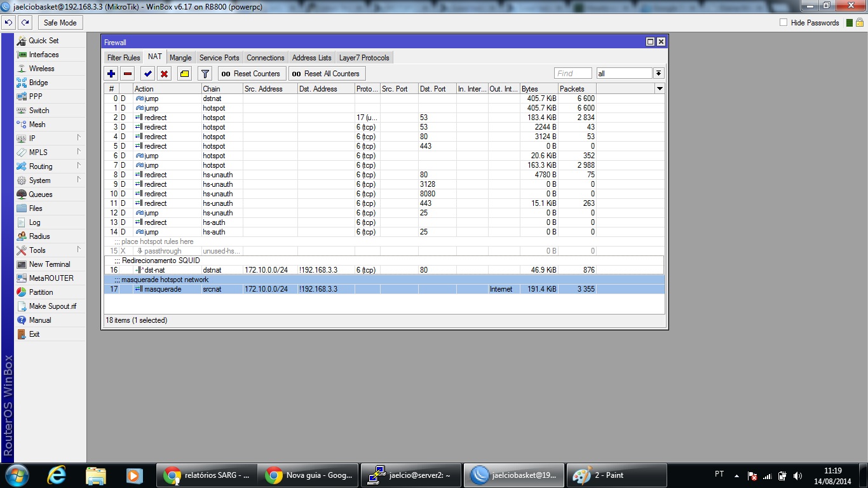Click Make Supout.rif in the sidebar
868x488 pixels.
(x=50, y=306)
